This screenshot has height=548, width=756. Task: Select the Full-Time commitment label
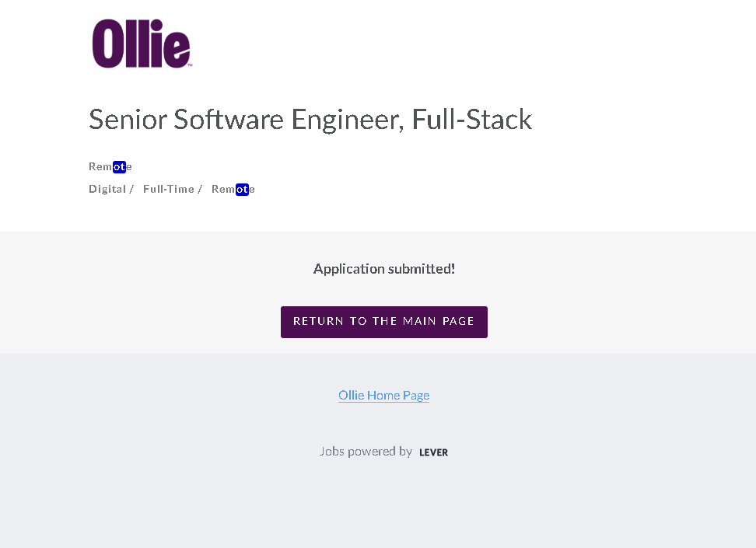point(168,189)
